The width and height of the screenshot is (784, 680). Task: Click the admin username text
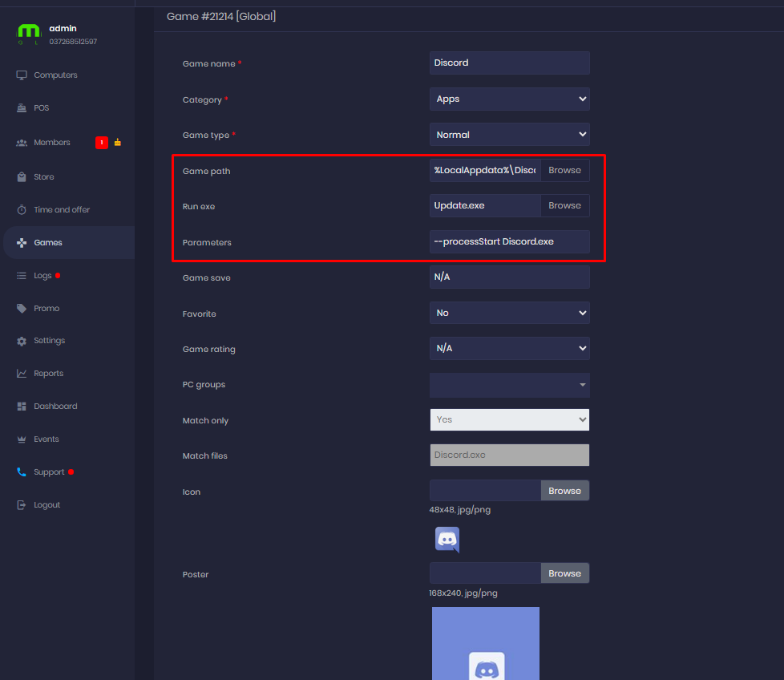tap(63, 29)
